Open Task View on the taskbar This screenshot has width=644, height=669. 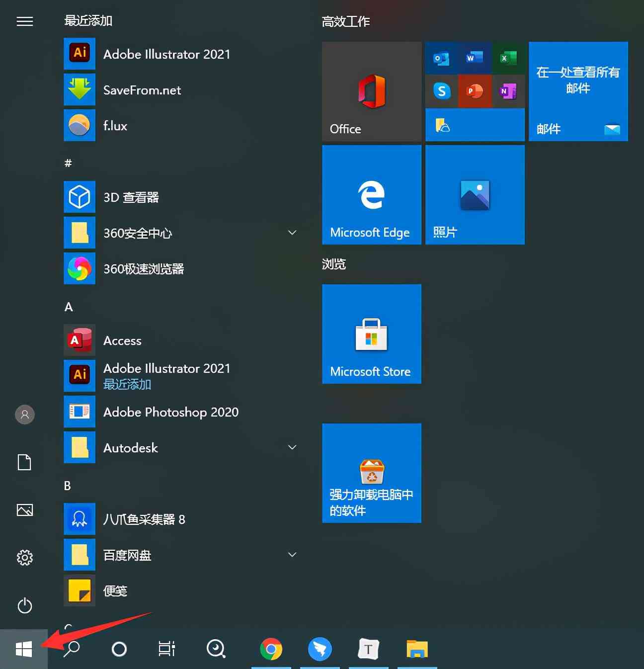tap(167, 649)
